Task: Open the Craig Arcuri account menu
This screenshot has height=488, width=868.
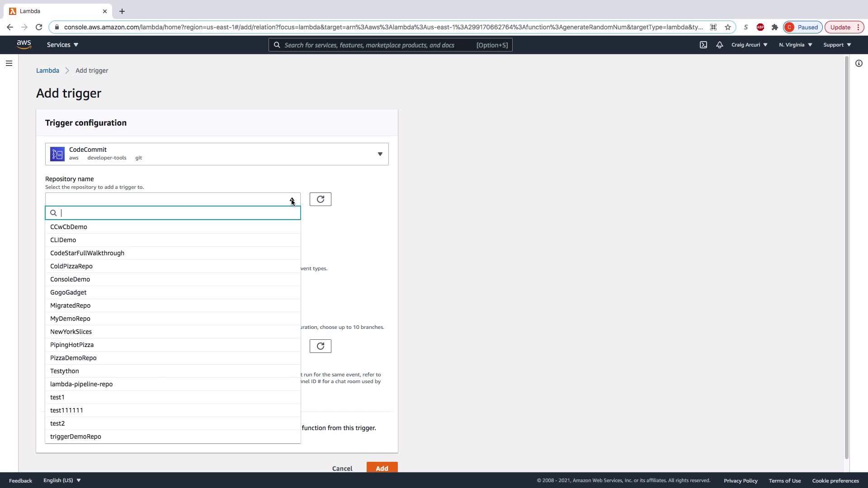Action: (749, 45)
